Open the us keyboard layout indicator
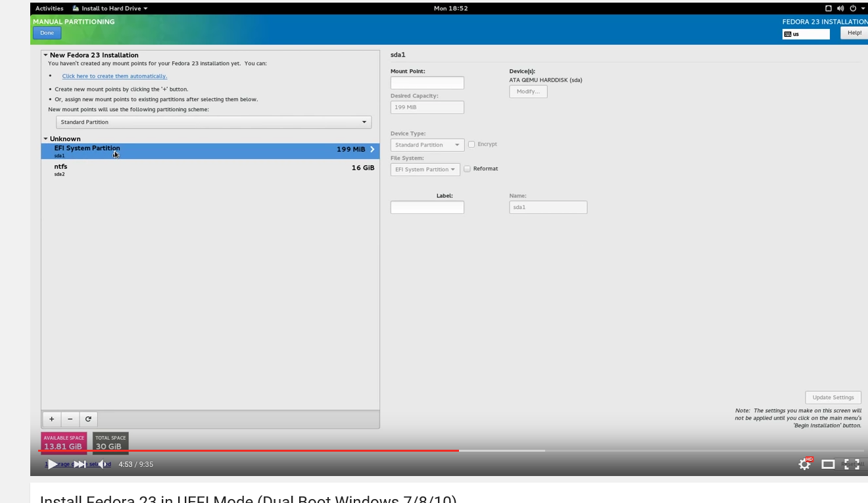Screen dimensions: 868x503 tap(806, 34)
